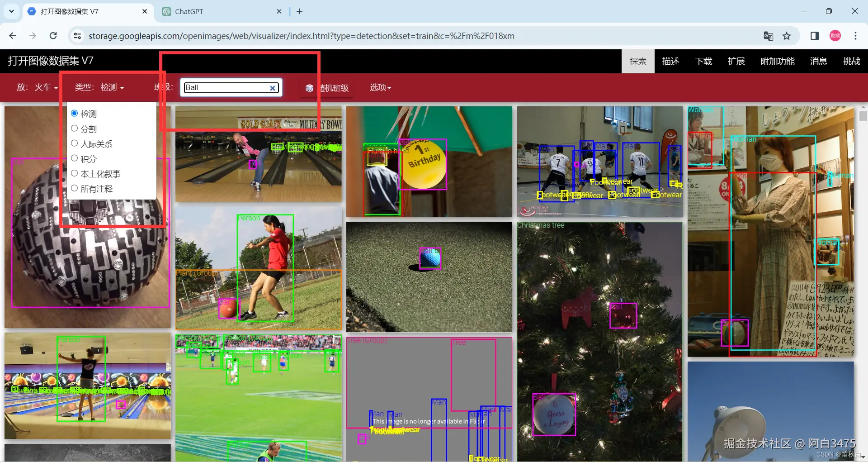Clear the Ball class search field
This screenshot has width=868, height=462.
pos(273,88)
